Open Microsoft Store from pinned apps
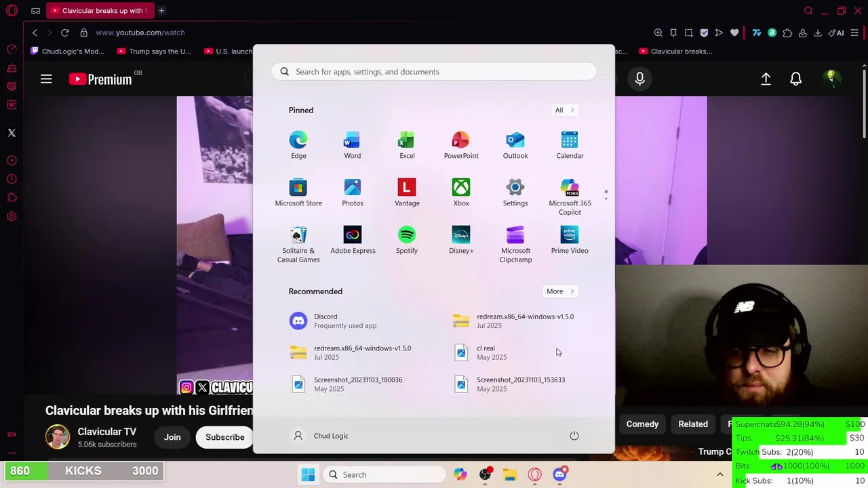Screen dimensions: 868x488 [x=298, y=192]
